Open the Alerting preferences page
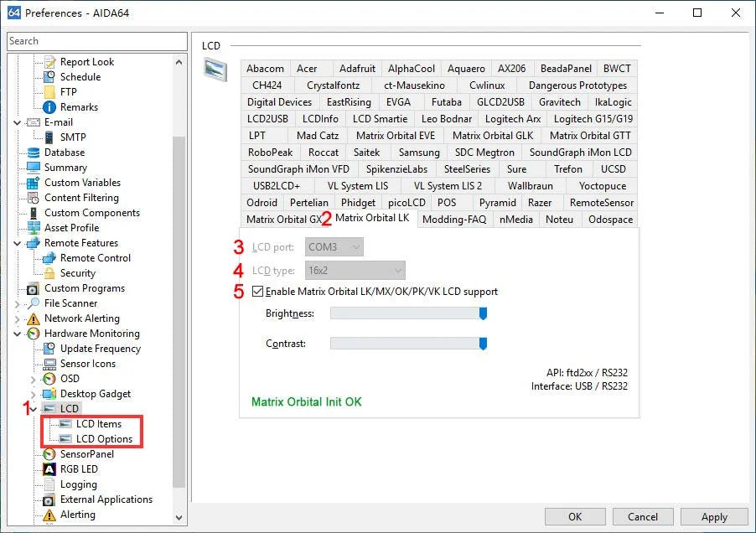Image resolution: width=756 pixels, height=533 pixels. pos(78,515)
